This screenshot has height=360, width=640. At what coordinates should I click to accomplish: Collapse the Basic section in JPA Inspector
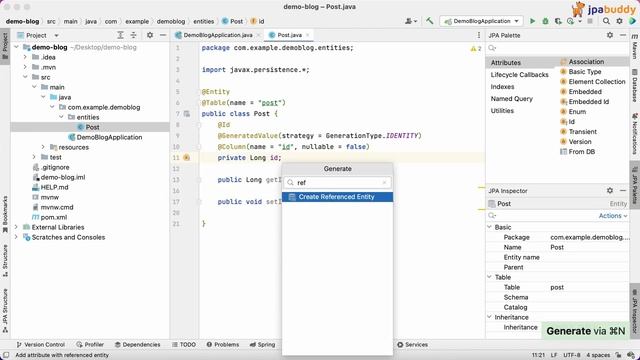coord(490,227)
